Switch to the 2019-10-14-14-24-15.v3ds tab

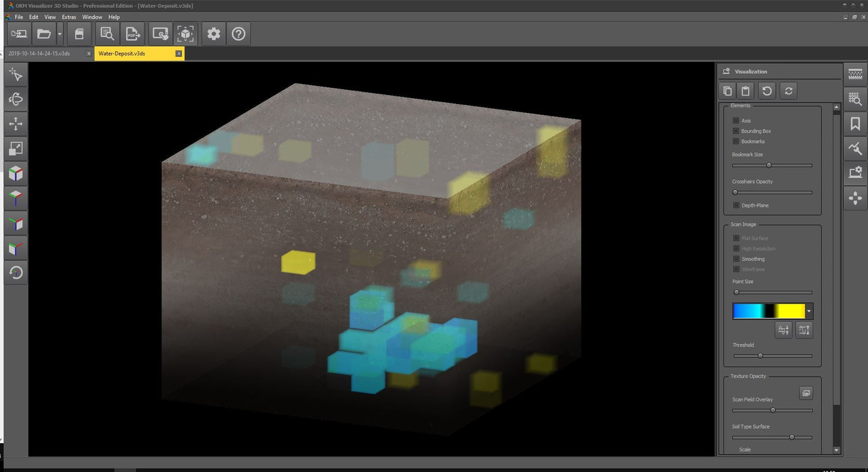[40, 54]
